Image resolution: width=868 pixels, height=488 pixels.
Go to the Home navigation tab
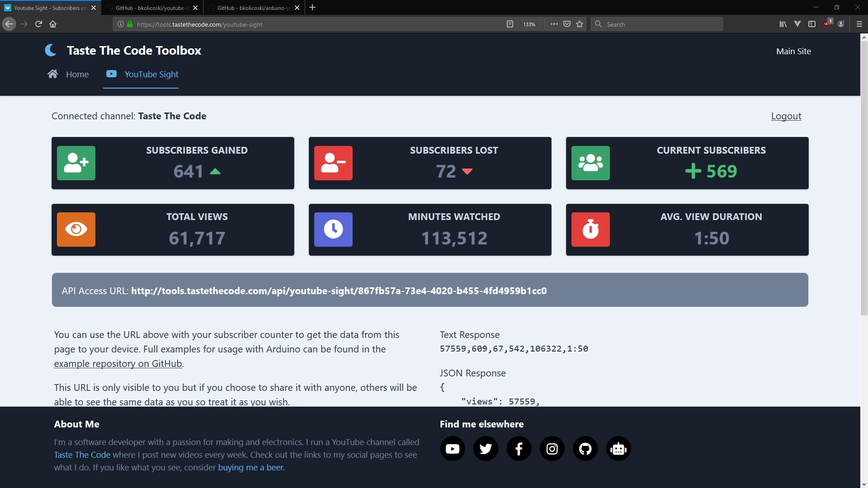click(68, 74)
